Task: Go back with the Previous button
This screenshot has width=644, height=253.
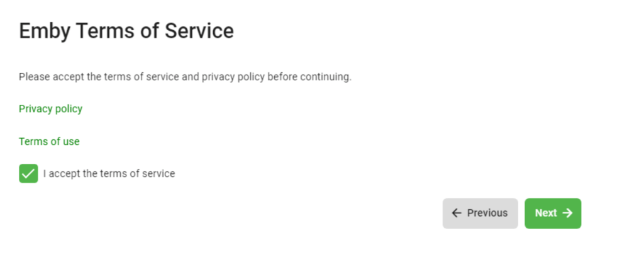Action: point(480,213)
